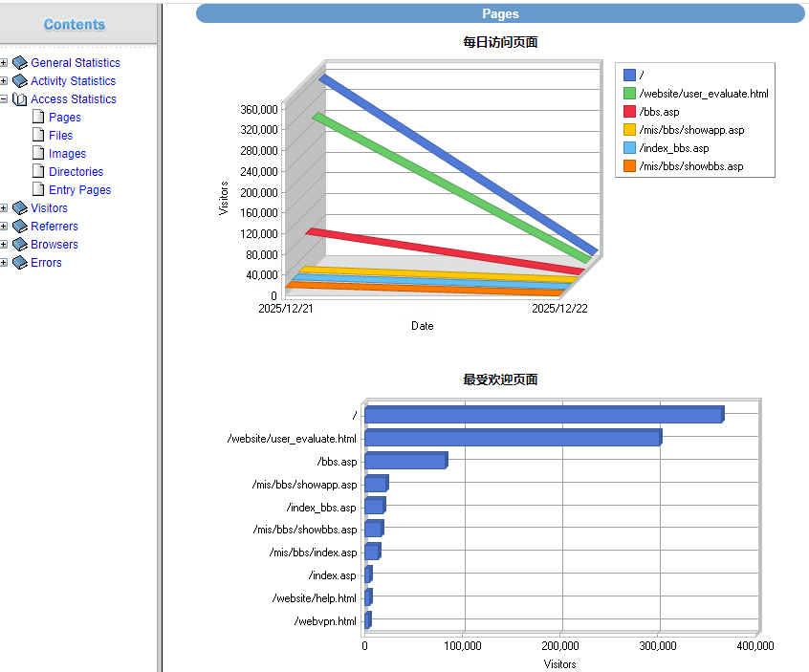Click the Activity Statistics book icon
Screen dimensions: 809x672
20,81
